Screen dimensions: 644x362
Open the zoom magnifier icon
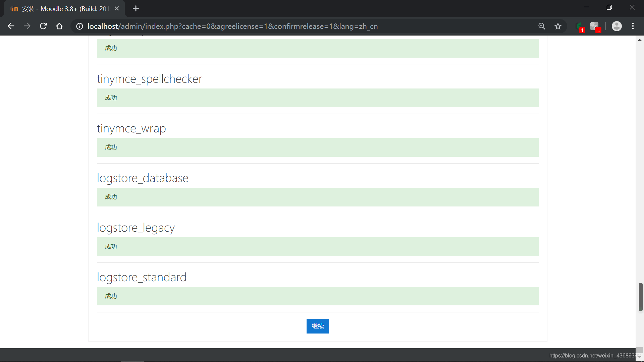(542, 26)
